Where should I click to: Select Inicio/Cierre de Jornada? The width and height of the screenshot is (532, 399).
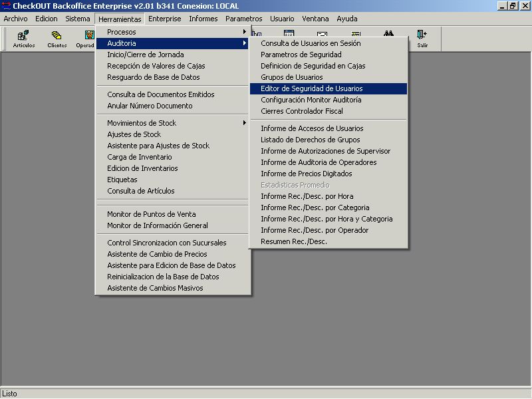(x=172, y=55)
